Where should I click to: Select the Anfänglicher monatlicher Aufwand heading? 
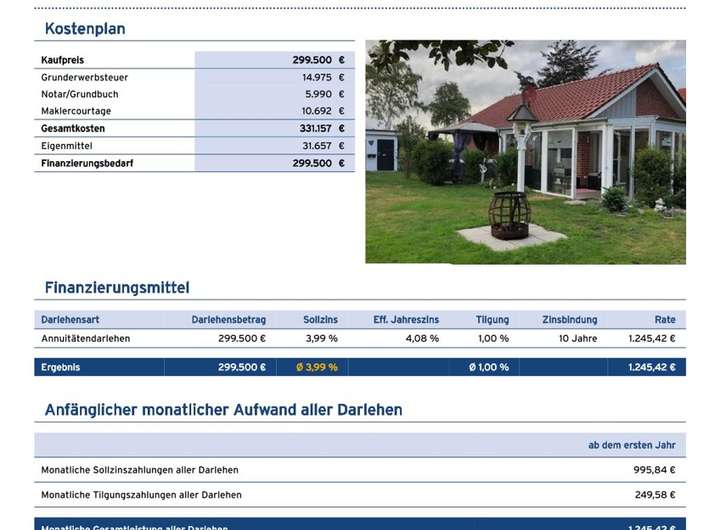click(x=224, y=410)
